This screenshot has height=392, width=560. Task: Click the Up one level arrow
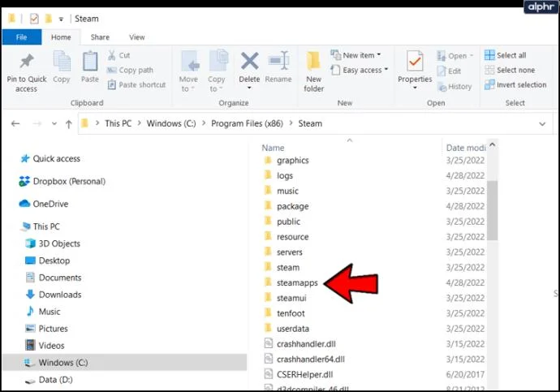tap(68, 124)
